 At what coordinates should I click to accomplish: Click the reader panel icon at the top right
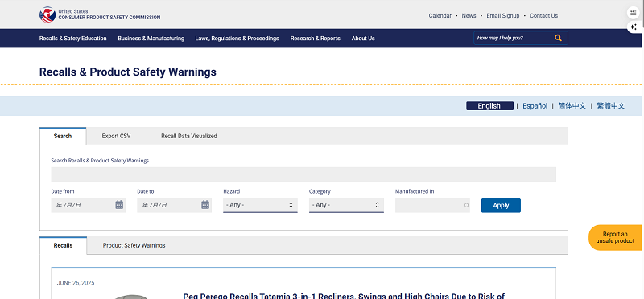[x=634, y=13]
